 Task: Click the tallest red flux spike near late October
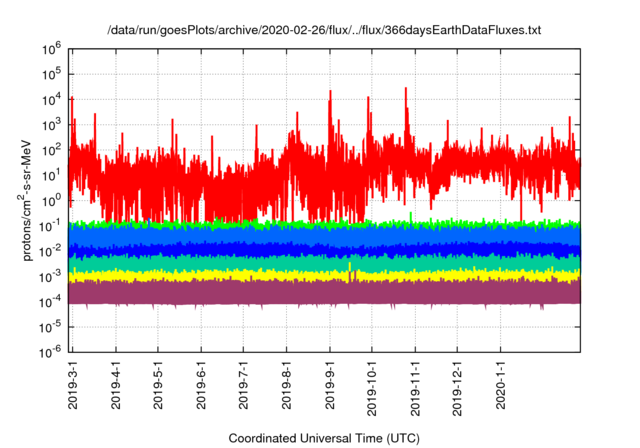pyautogui.click(x=406, y=110)
